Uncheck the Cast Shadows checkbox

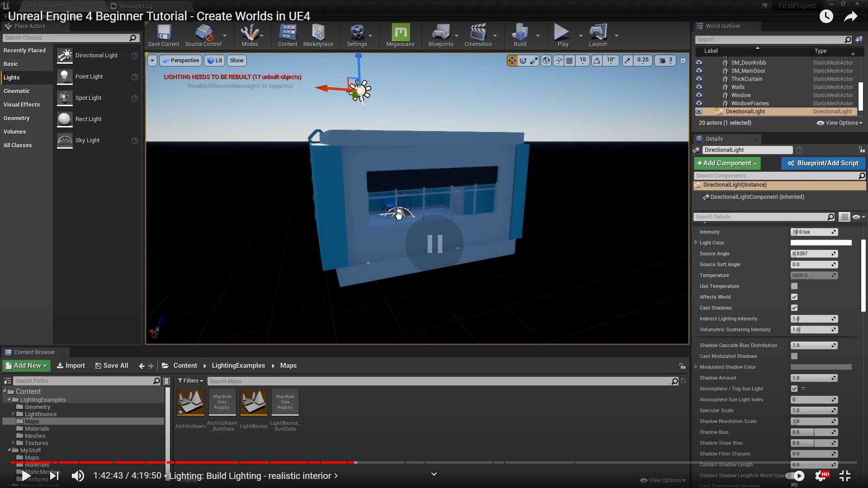794,308
